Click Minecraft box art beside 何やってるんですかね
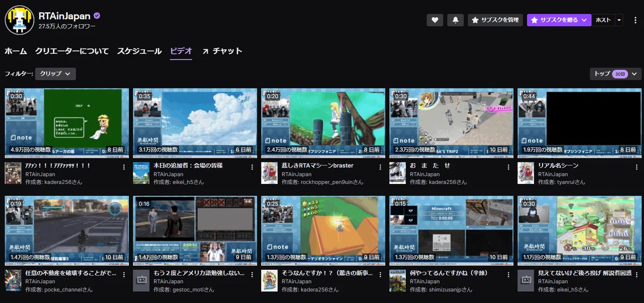This screenshot has width=644, height=303. coord(398,280)
